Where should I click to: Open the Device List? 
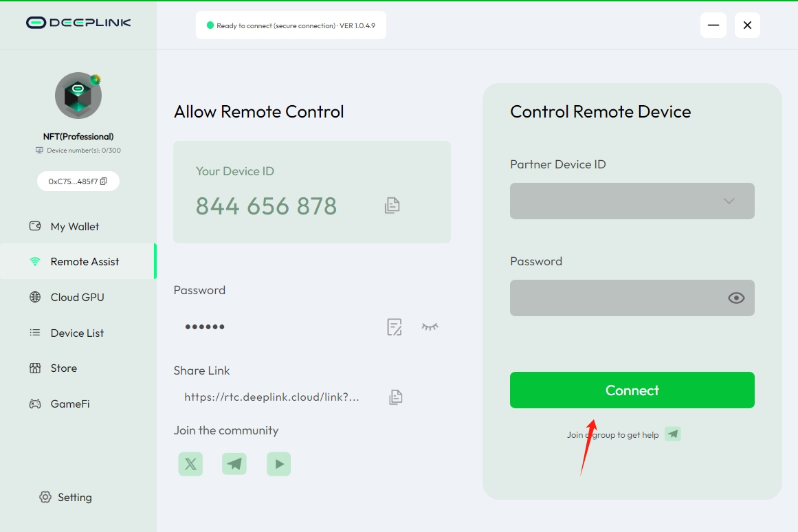(x=78, y=333)
